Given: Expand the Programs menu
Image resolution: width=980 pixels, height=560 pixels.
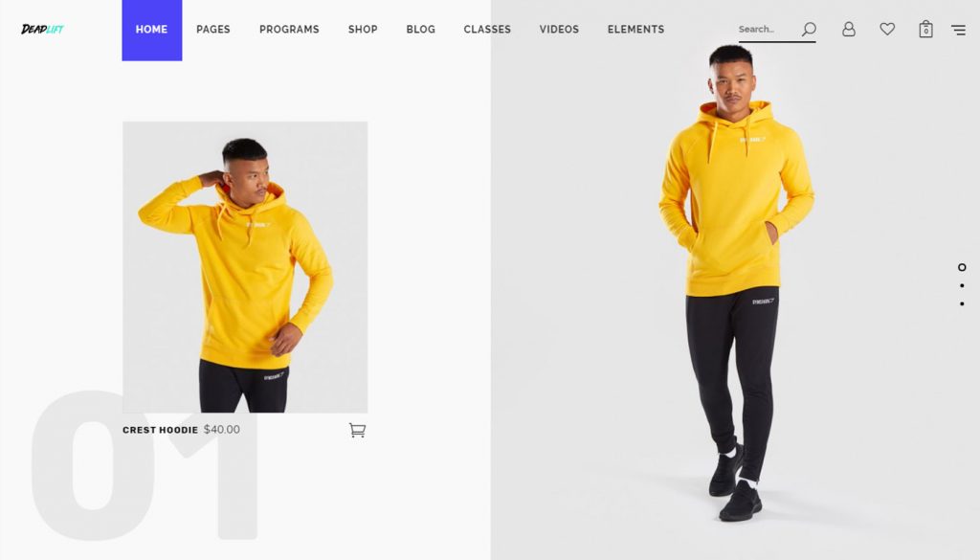Looking at the screenshot, I should [289, 30].
